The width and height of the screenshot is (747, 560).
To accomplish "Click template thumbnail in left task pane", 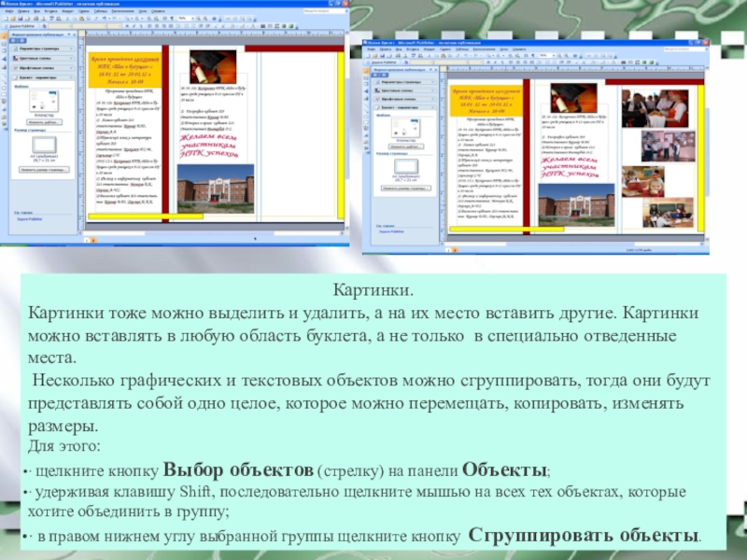I will pos(44,101).
